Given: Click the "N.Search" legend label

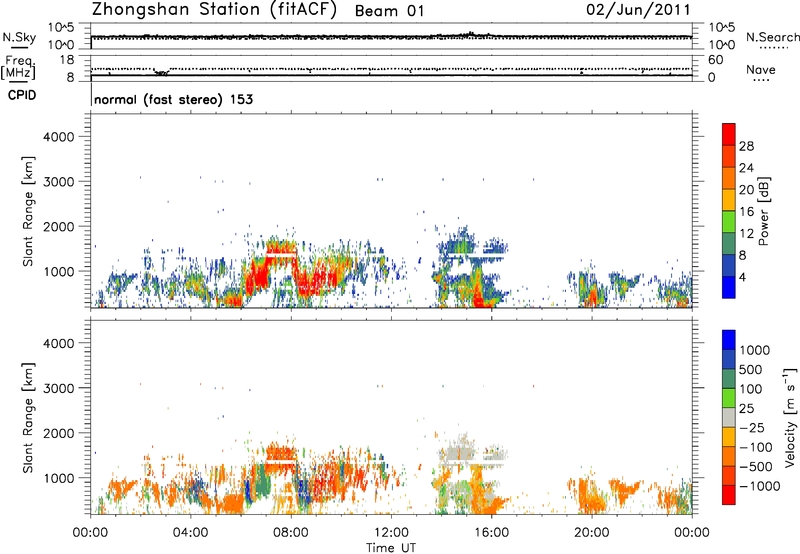Looking at the screenshot, I should pos(772,37).
